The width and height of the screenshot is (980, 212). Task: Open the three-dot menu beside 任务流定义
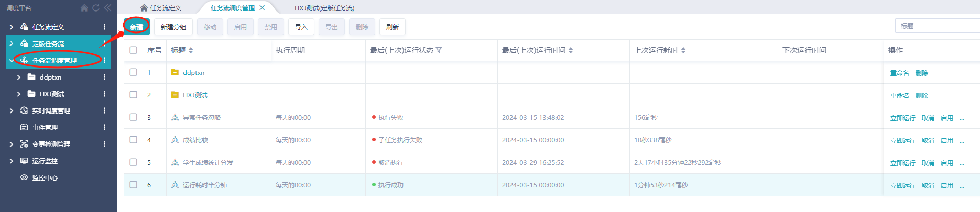point(104,27)
